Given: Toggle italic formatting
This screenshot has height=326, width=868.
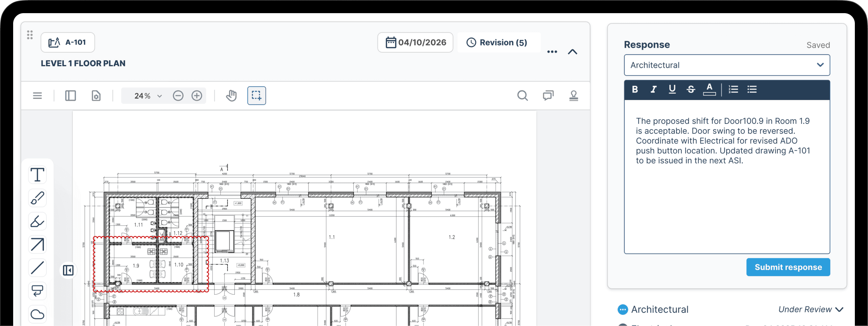Looking at the screenshot, I should coord(653,89).
